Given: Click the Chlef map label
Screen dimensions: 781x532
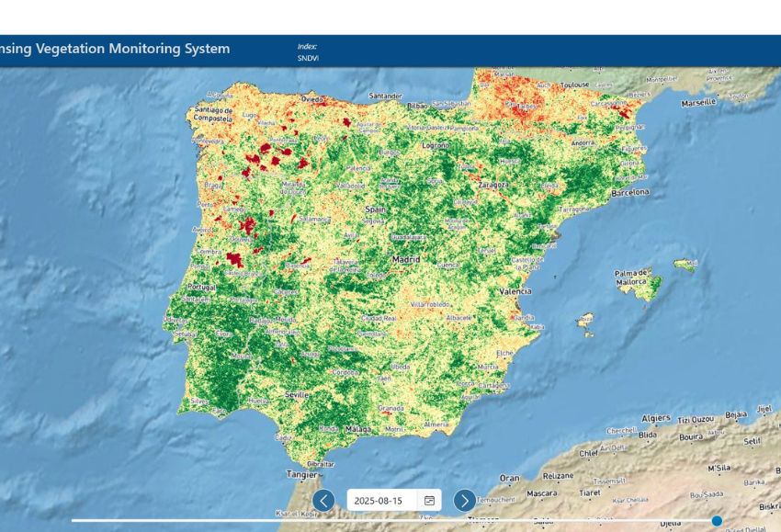Looking at the screenshot, I should click(588, 453).
